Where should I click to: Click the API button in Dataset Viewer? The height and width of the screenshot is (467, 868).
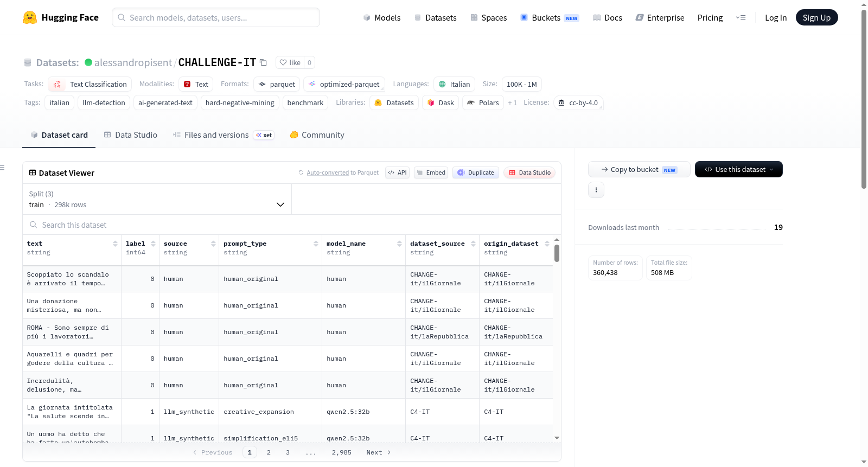397,172
